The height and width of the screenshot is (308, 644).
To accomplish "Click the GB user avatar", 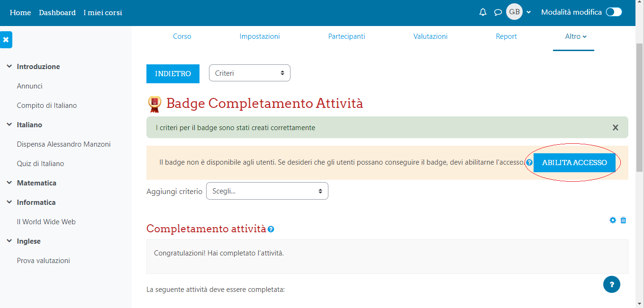I will coord(514,12).
